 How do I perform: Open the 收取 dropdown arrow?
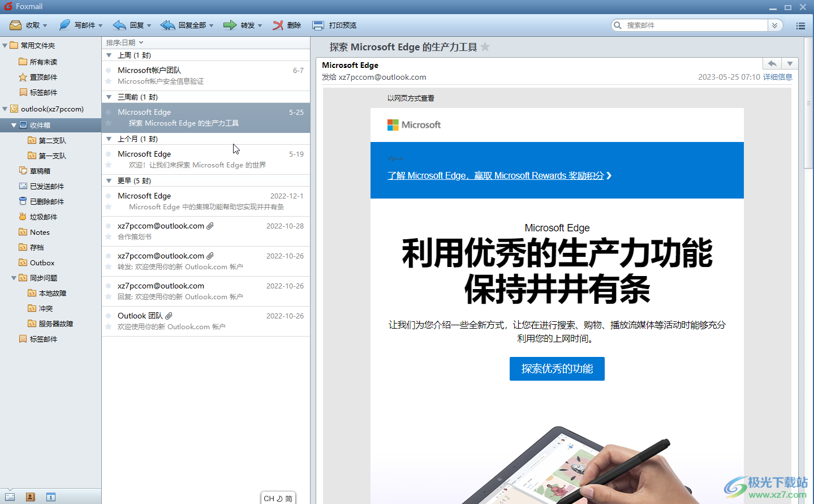pyautogui.click(x=45, y=25)
